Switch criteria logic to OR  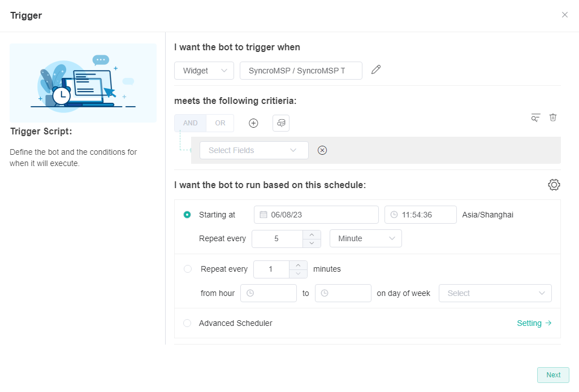pos(220,123)
